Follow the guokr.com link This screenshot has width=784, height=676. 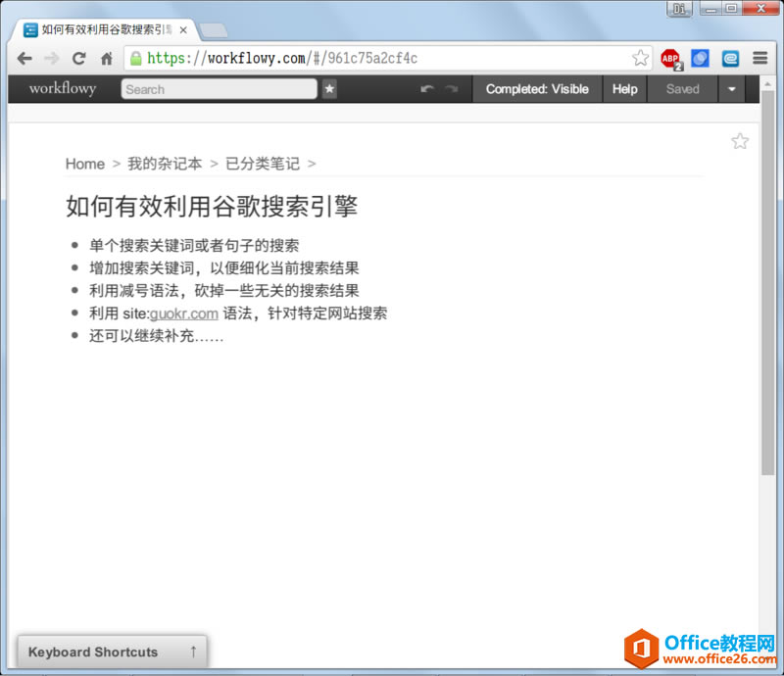tap(184, 314)
